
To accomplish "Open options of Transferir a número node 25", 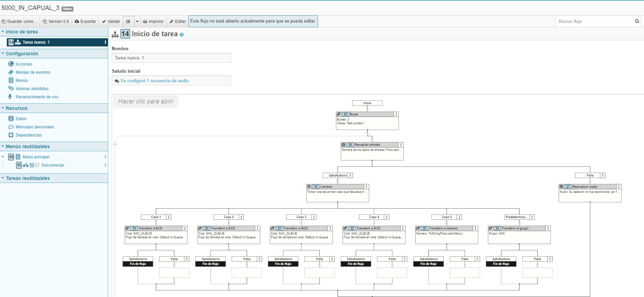I will pos(475,228).
